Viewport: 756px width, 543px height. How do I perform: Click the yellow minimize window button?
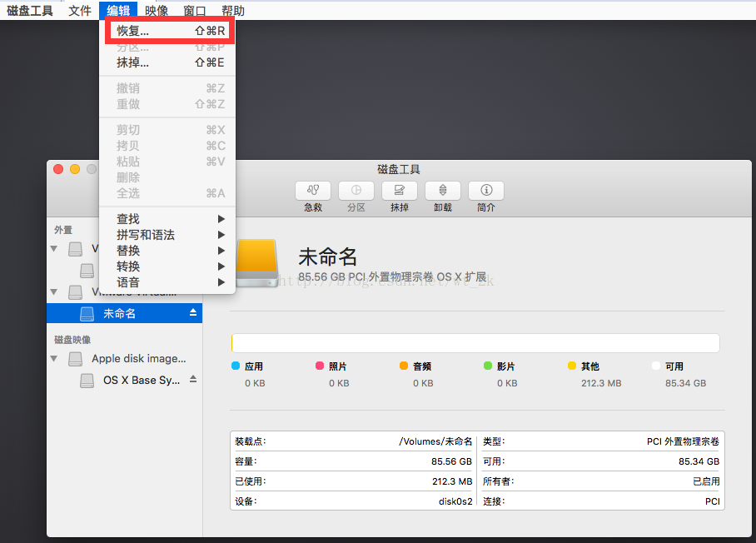[x=75, y=169]
